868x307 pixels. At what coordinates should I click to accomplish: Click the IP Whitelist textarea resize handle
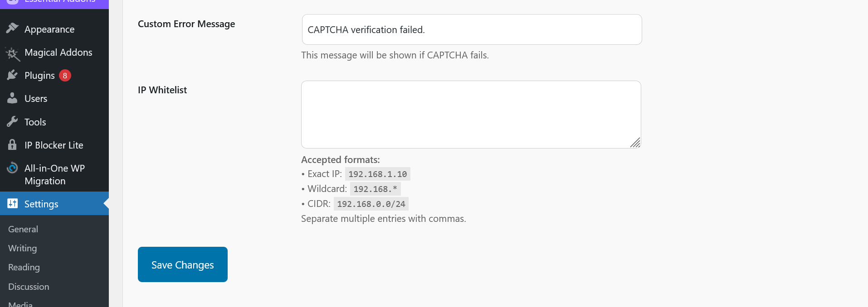coord(635,143)
